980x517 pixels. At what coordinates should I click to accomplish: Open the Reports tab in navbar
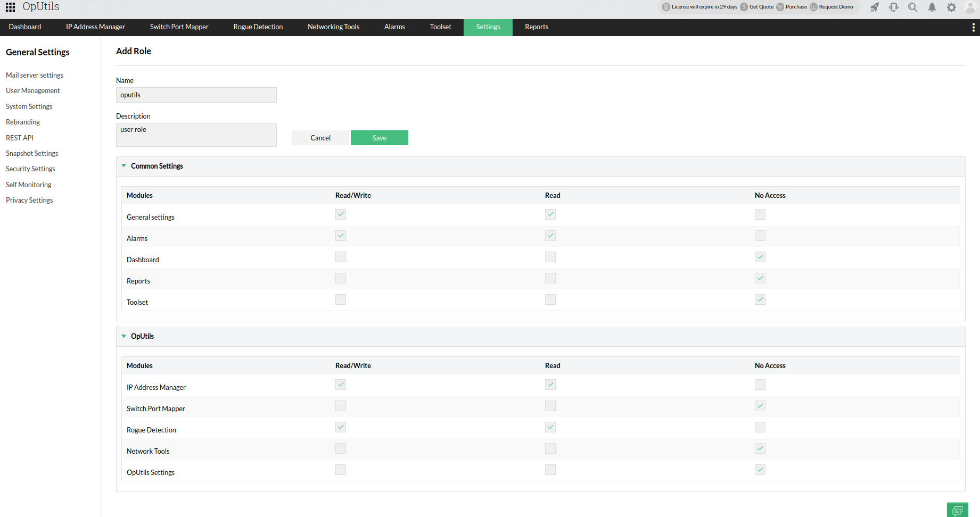pyautogui.click(x=537, y=27)
